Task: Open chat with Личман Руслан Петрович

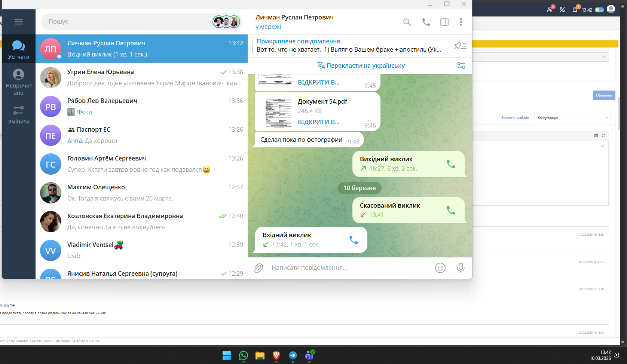Action: pos(142,49)
